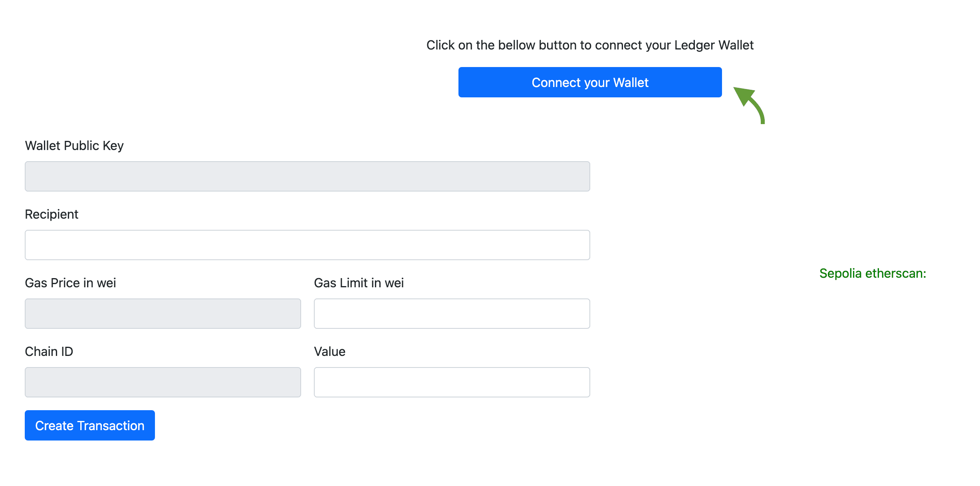The image size is (980, 486).
Task: Click the Chain ID label text
Action: coord(49,351)
